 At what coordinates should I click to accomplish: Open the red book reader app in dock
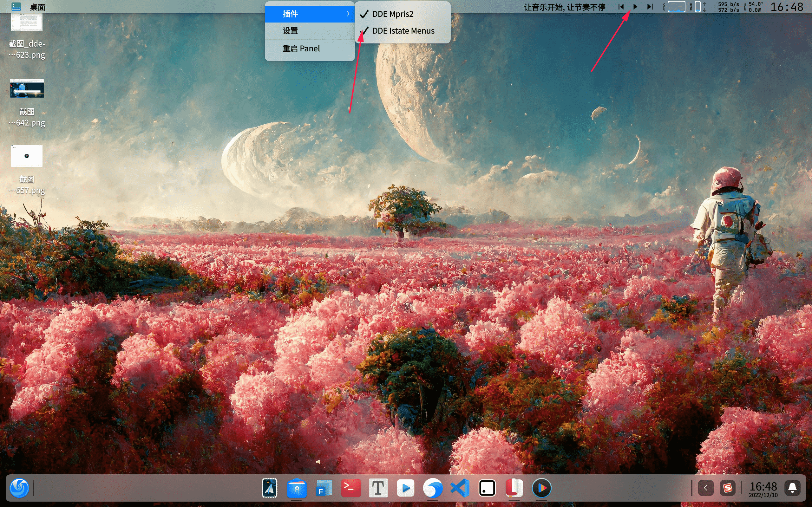[515, 488]
